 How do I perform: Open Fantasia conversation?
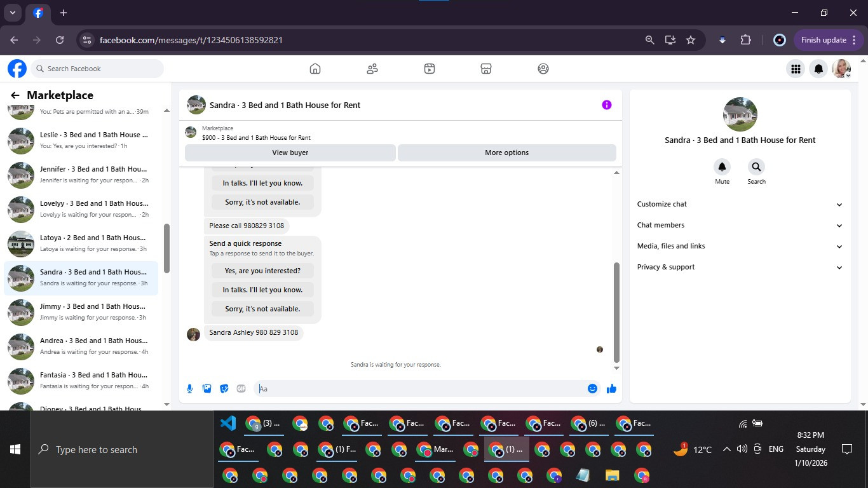click(x=81, y=381)
